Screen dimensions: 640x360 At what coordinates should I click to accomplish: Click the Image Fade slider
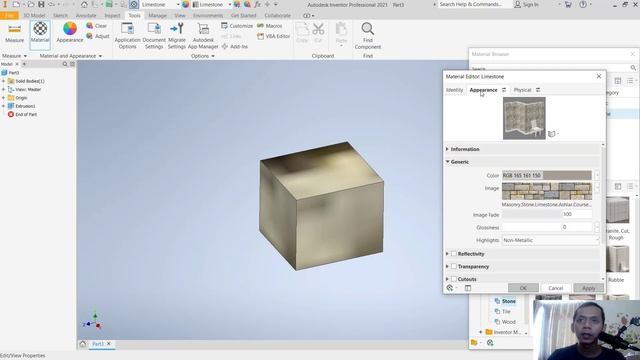point(547,214)
